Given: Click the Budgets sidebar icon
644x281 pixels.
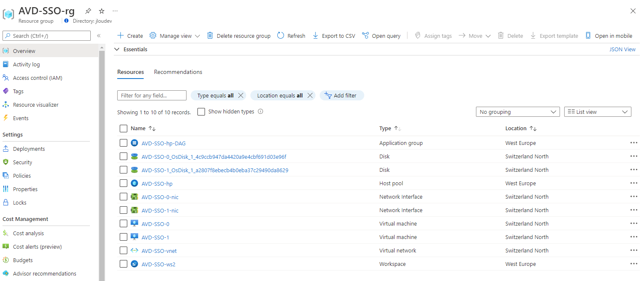Looking at the screenshot, I should pyautogui.click(x=5, y=260).
